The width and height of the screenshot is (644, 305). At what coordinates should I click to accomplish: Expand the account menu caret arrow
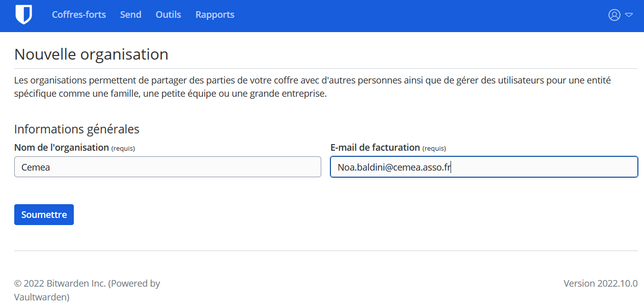click(629, 15)
